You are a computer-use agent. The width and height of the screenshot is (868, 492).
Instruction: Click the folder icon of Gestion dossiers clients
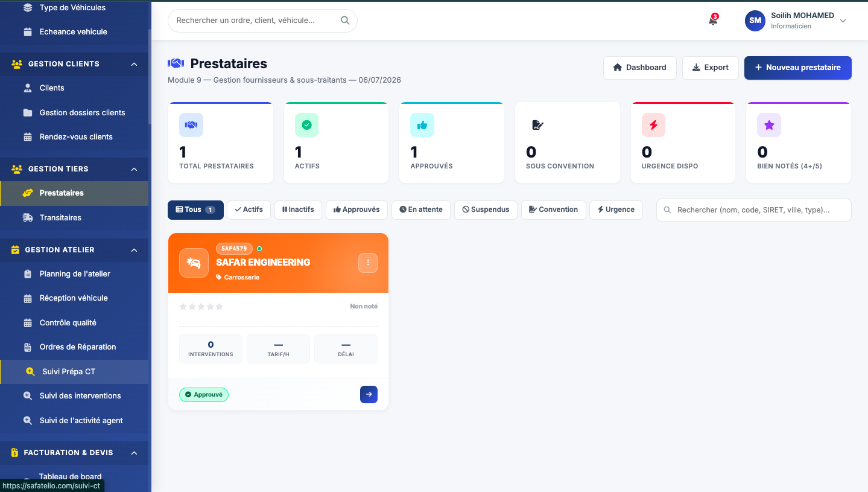pos(28,113)
